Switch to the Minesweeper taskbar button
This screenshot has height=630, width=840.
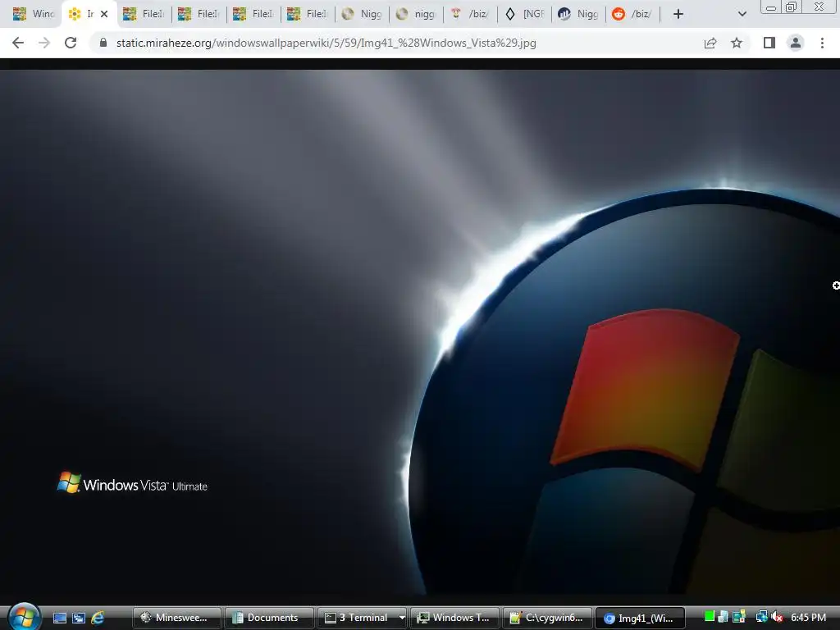tap(177, 618)
